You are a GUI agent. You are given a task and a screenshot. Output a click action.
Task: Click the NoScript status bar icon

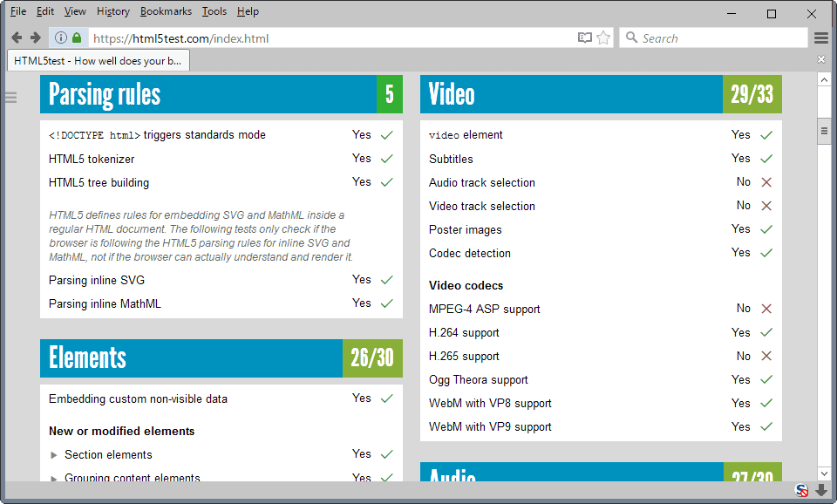[x=801, y=490]
